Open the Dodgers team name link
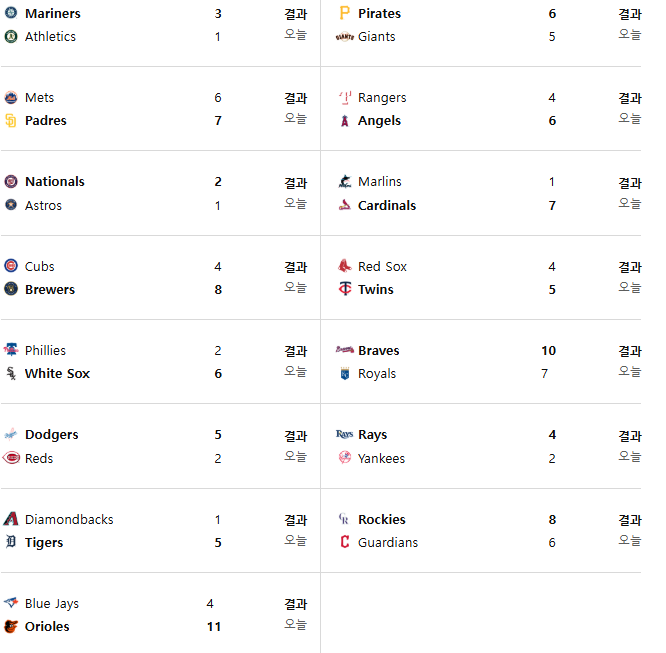This screenshot has width=666, height=653. tap(51, 435)
